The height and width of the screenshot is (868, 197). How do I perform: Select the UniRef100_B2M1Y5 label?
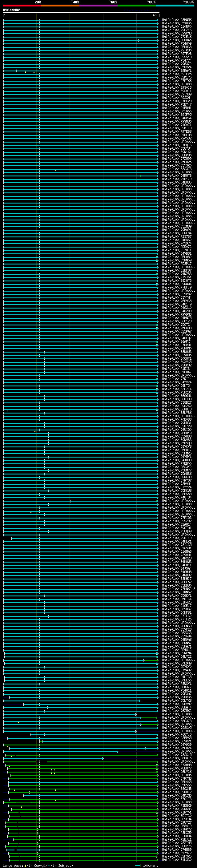tap(177, 78)
